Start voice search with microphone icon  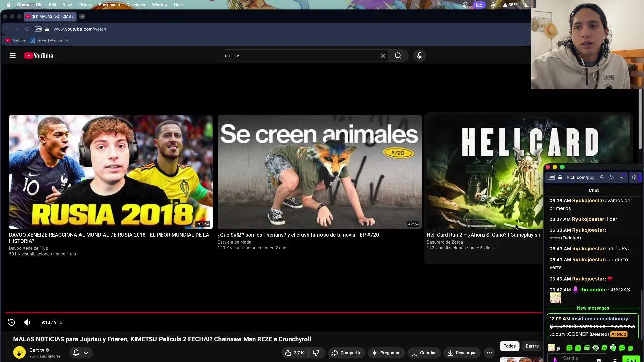point(420,56)
